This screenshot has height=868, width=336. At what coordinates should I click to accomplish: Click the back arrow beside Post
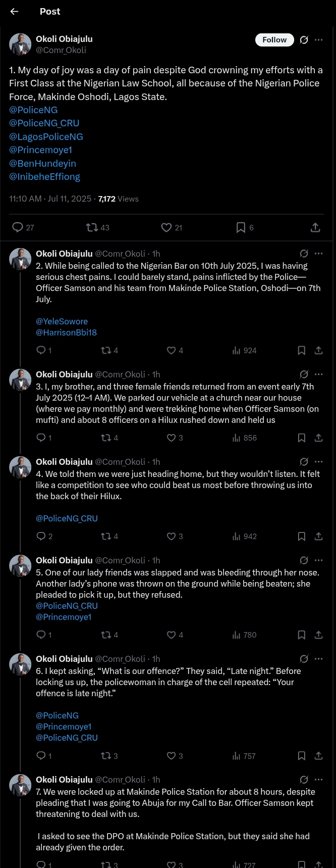click(14, 12)
